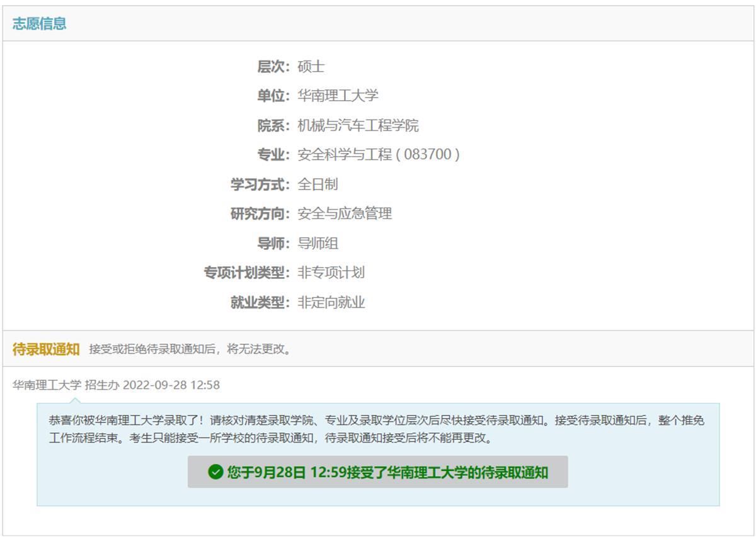Click the 研究方向 field label
The image size is (756, 537).
tap(260, 214)
